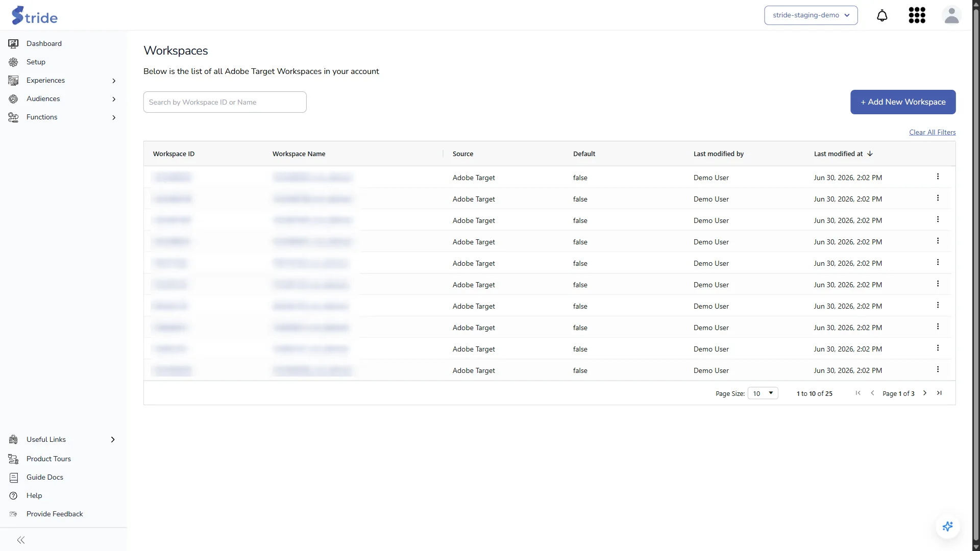
Task: Open the user profile avatar
Action: 951,15
